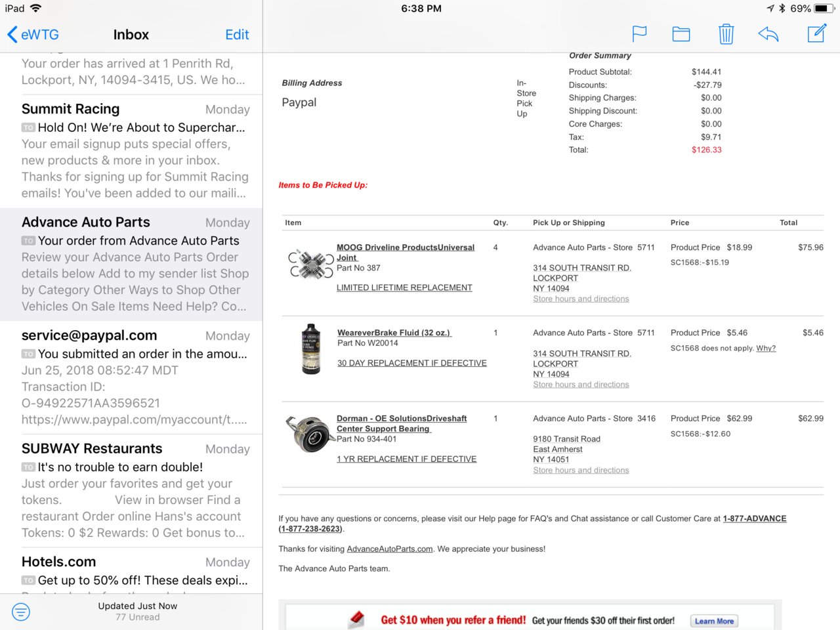Screen dimensions: 840x630
Task: Tap Edit in the Inbox header
Action: coord(237,35)
